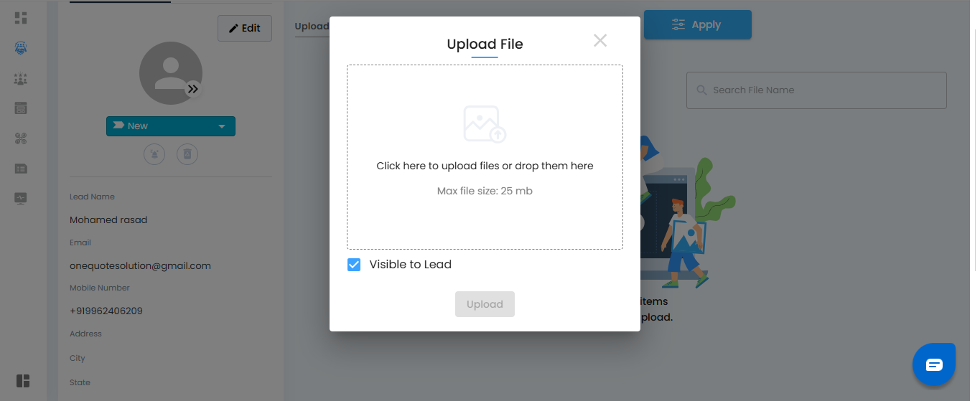Click the file drop zone text area
The width and height of the screenshot is (980, 401).
[485, 166]
